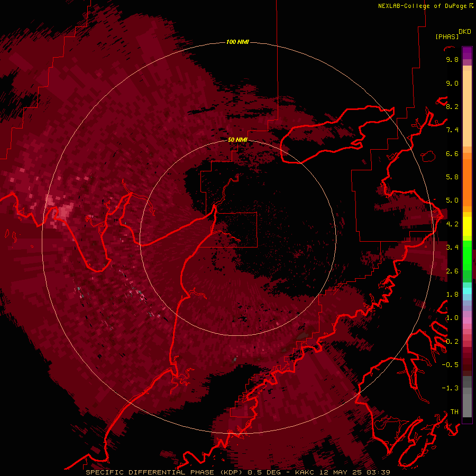Click the cyan segment of the color bar

tap(467, 291)
